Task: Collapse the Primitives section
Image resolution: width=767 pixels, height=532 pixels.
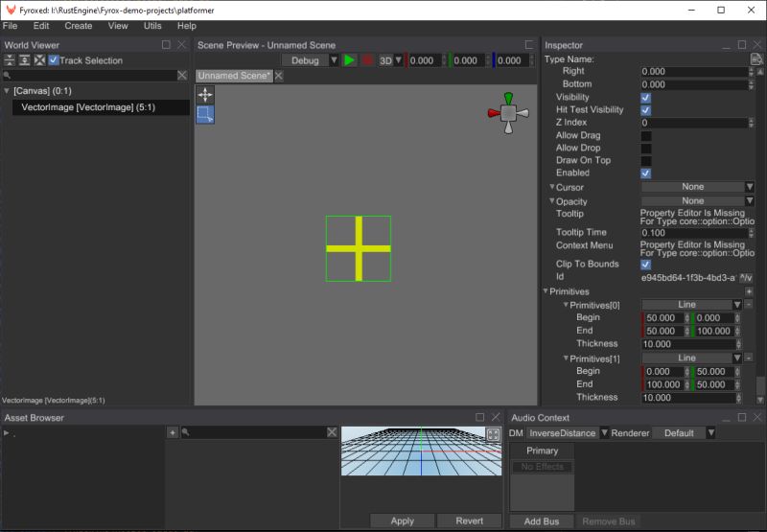Action: 546,291
